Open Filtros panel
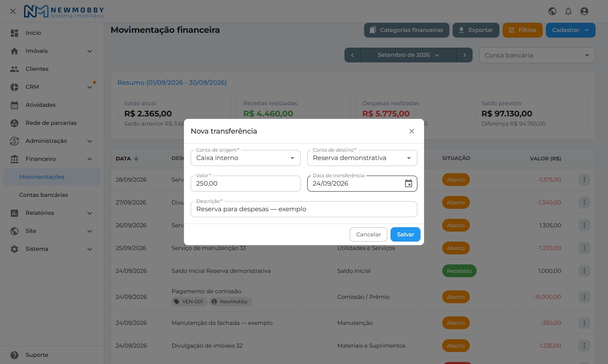This screenshot has width=608, height=364. 523,30
